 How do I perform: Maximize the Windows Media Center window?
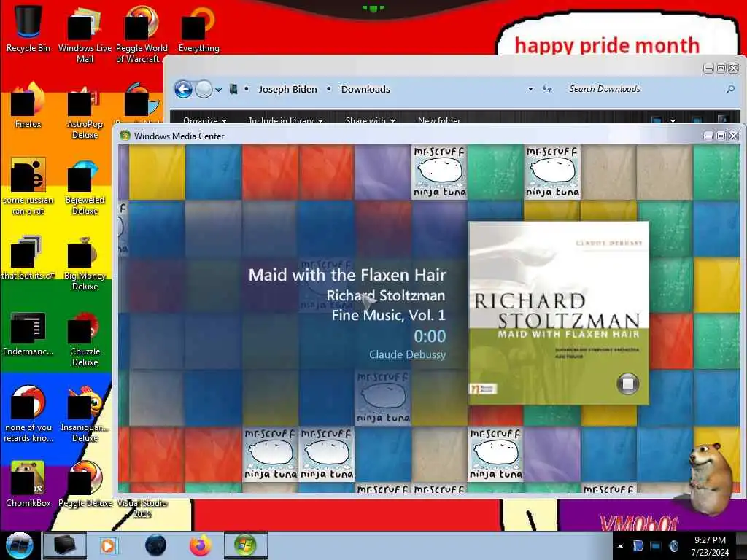[721, 136]
